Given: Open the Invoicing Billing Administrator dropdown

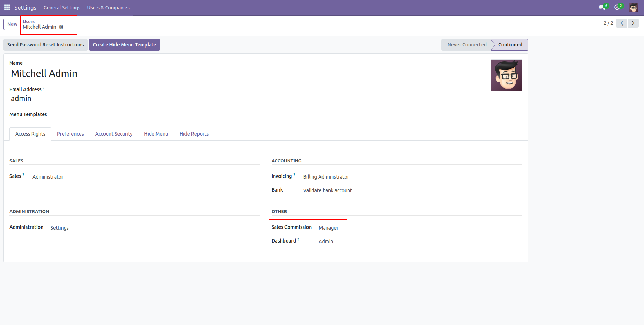Looking at the screenshot, I should click(x=326, y=177).
